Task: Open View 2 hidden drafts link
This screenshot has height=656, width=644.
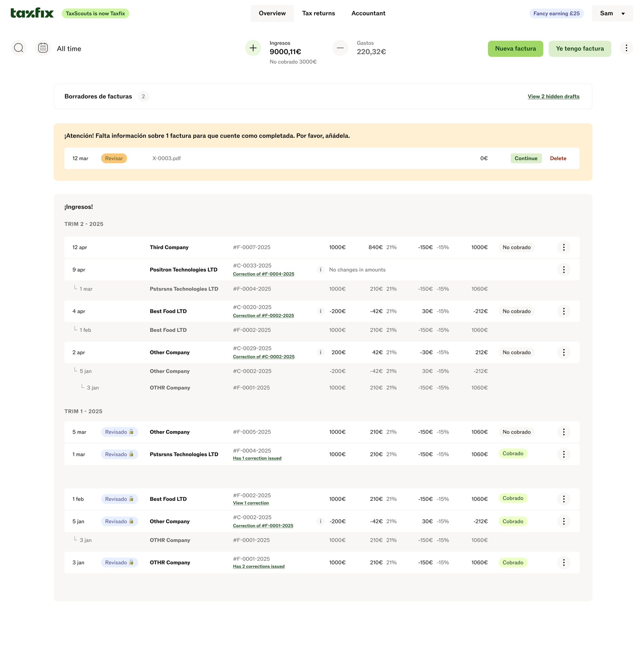Action: [x=553, y=96]
